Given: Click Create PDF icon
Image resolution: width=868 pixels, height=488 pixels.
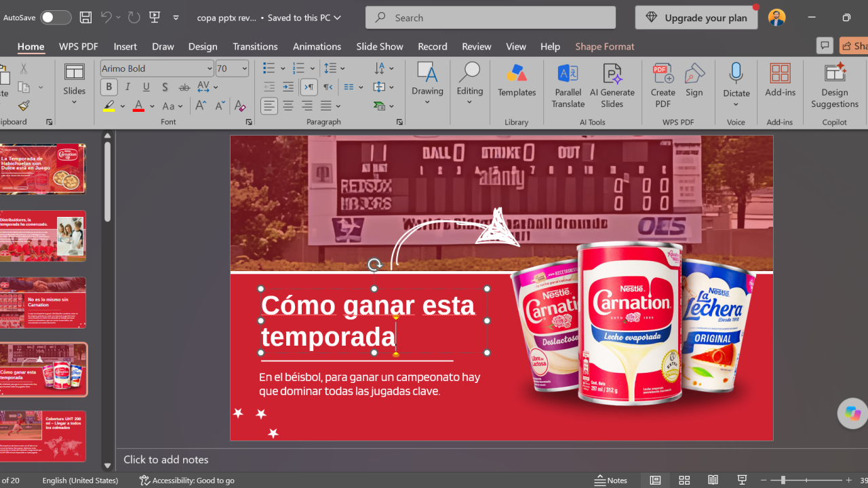Looking at the screenshot, I should coord(663,86).
